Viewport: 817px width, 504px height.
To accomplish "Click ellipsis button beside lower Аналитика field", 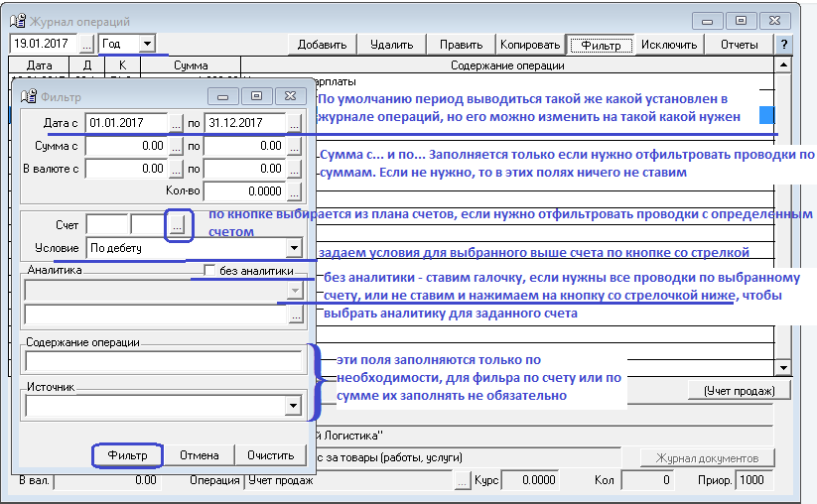I will (296, 315).
